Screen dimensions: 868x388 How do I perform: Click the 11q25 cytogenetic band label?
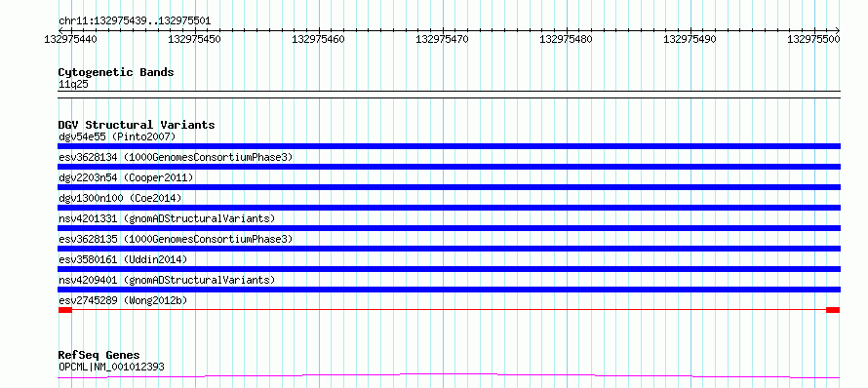click(x=73, y=85)
